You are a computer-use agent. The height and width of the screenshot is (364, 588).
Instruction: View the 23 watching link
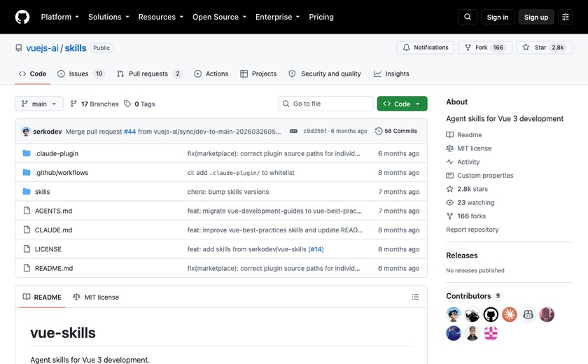470,202
